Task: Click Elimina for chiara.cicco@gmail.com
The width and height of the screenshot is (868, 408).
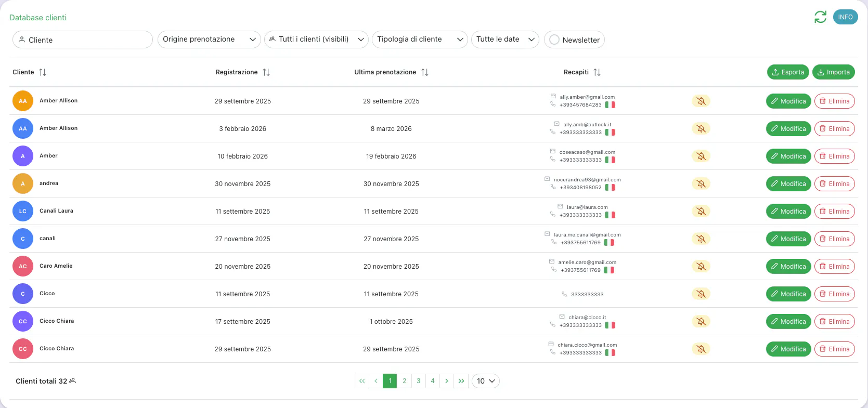Action: pyautogui.click(x=835, y=349)
